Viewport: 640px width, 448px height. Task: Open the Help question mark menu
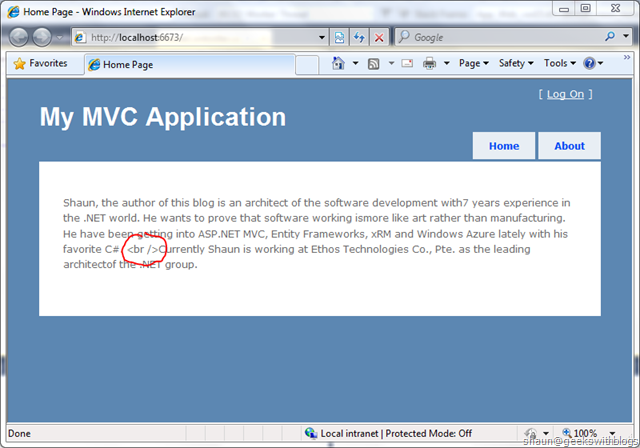coord(591,63)
